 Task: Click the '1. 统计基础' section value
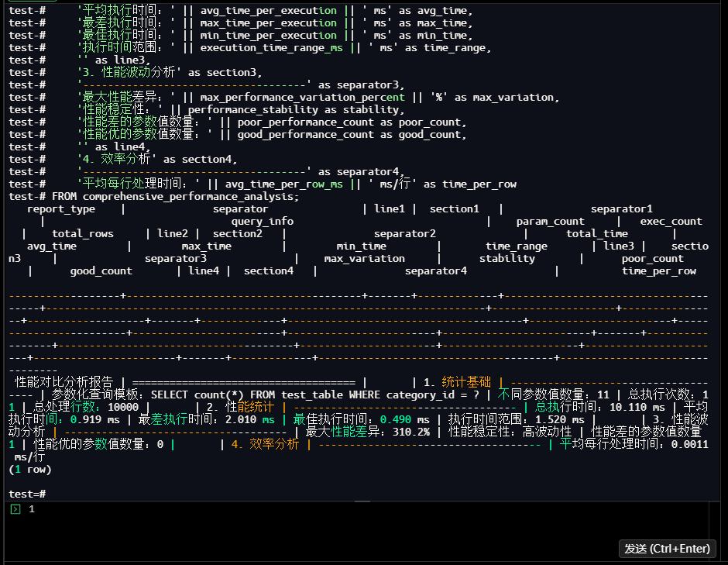click(x=457, y=382)
